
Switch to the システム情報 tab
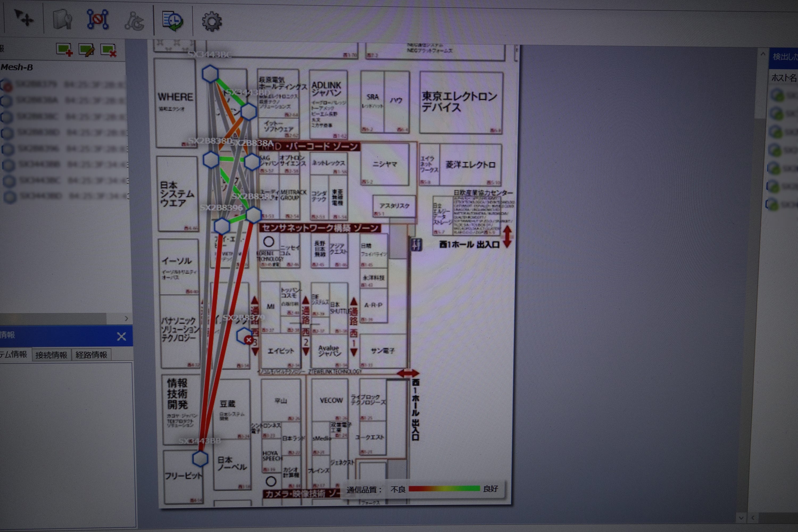click(x=14, y=354)
